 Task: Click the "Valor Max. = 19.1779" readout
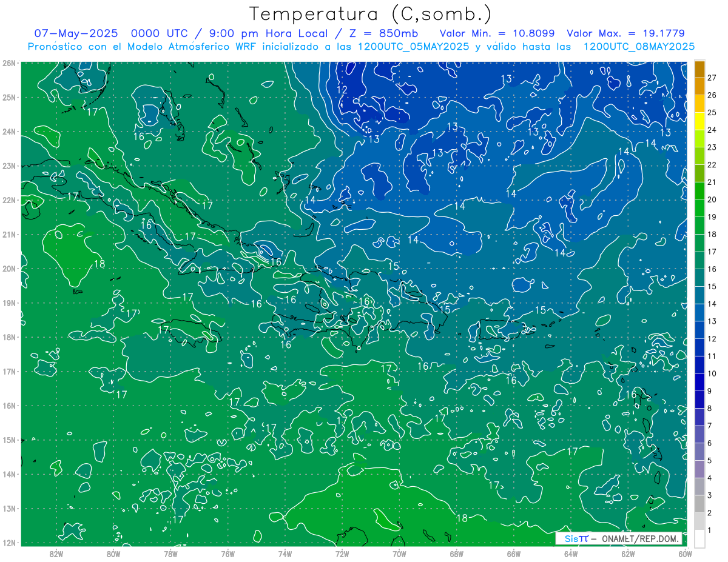pyautogui.click(x=625, y=34)
